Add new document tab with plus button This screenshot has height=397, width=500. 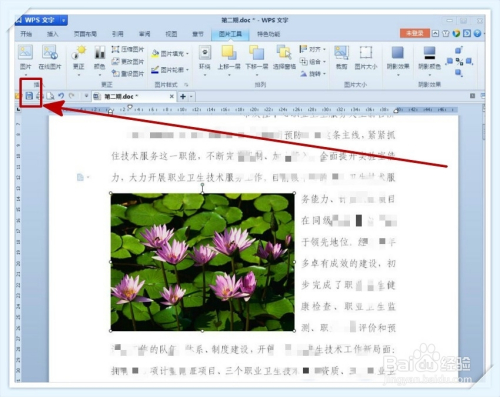click(x=183, y=97)
